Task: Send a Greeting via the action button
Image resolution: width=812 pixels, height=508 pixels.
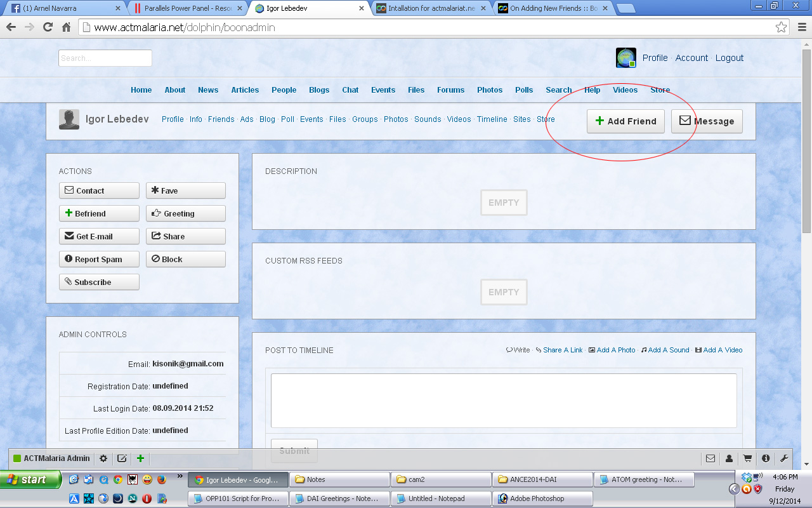Action: (186, 213)
